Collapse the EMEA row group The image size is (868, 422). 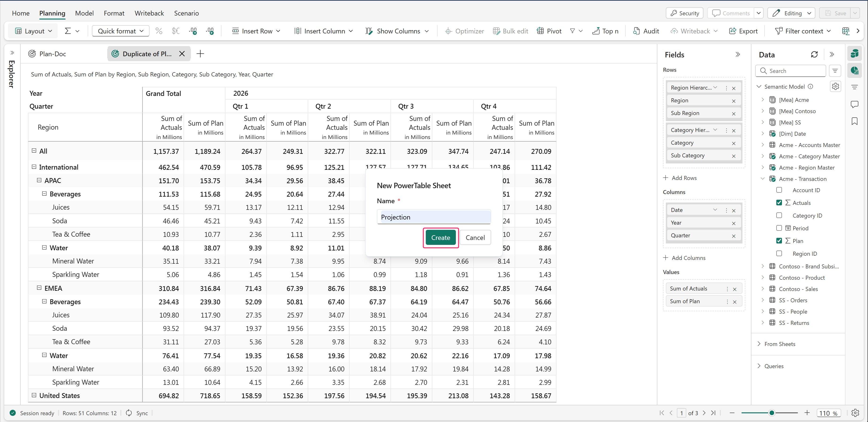click(39, 288)
